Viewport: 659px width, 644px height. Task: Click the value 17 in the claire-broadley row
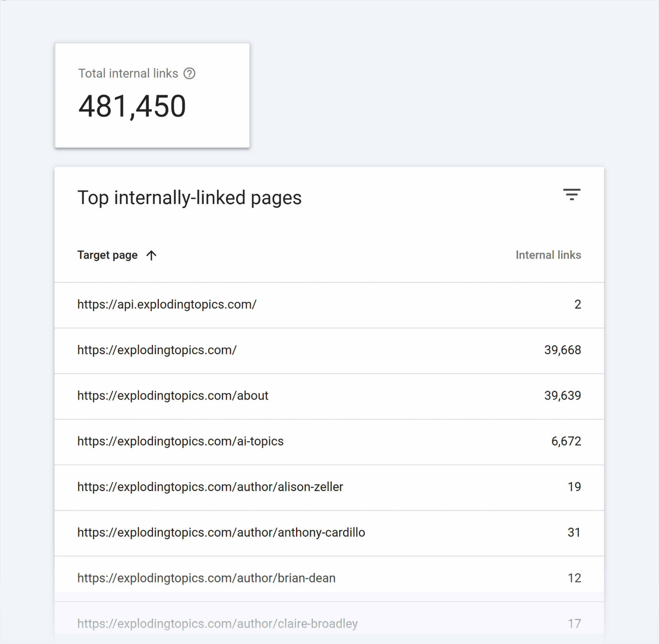(x=574, y=623)
